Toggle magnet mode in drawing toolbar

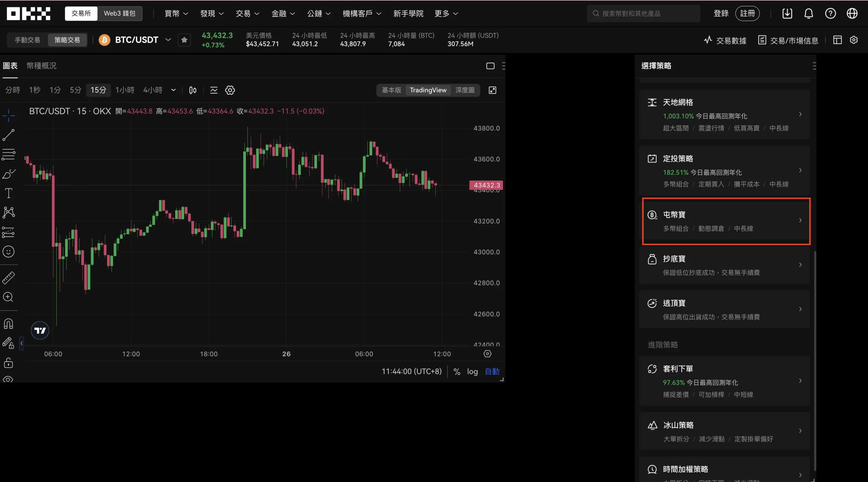[8, 324]
